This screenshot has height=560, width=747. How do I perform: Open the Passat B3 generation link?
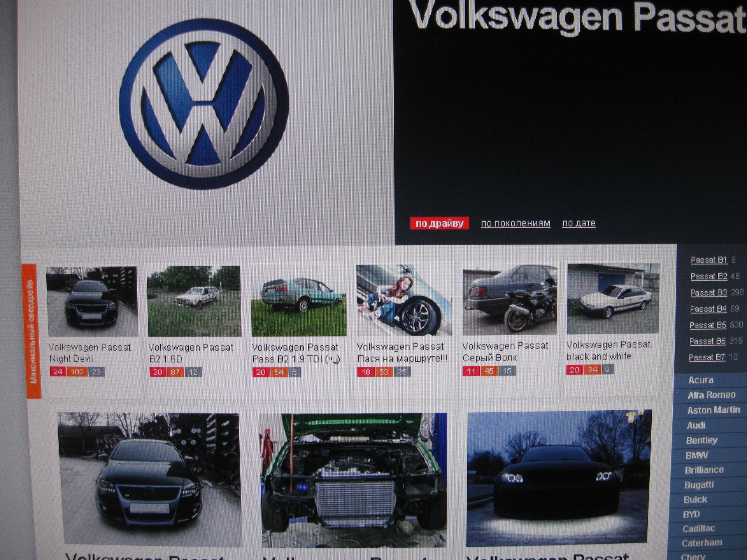click(708, 293)
